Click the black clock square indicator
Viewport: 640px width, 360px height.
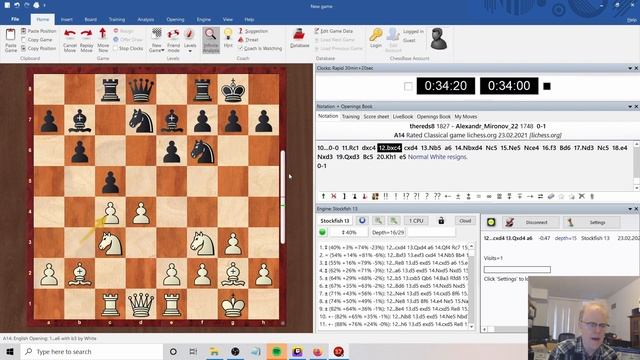pos(547,87)
